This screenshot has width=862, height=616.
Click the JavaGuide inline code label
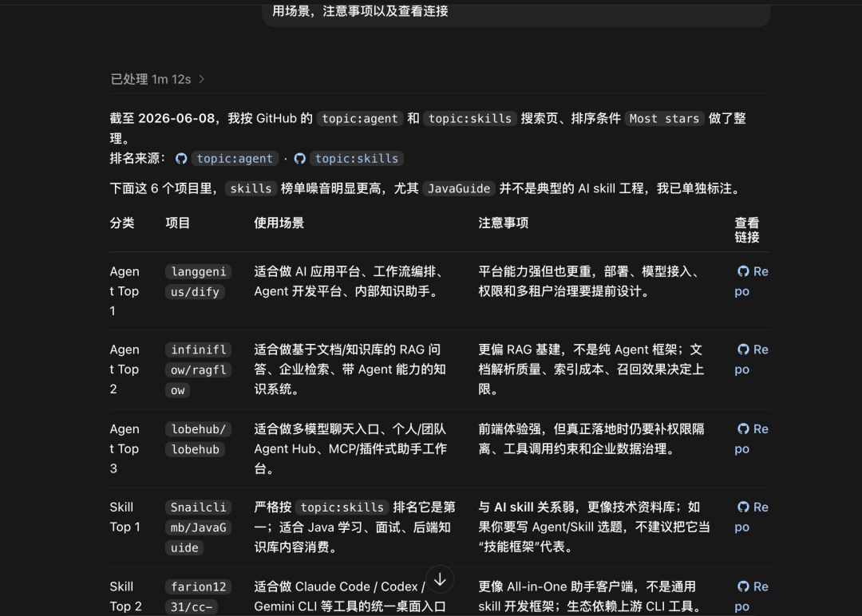(458, 188)
